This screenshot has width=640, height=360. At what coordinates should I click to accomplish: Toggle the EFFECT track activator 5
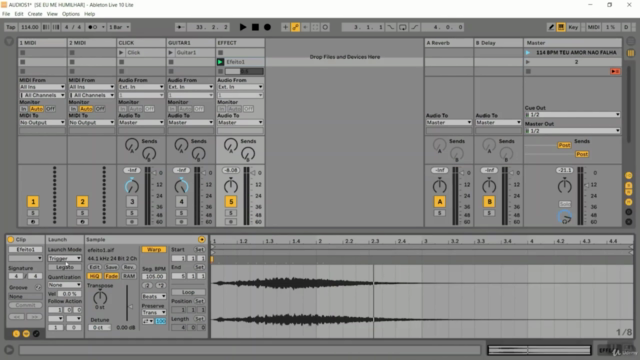pyautogui.click(x=231, y=202)
